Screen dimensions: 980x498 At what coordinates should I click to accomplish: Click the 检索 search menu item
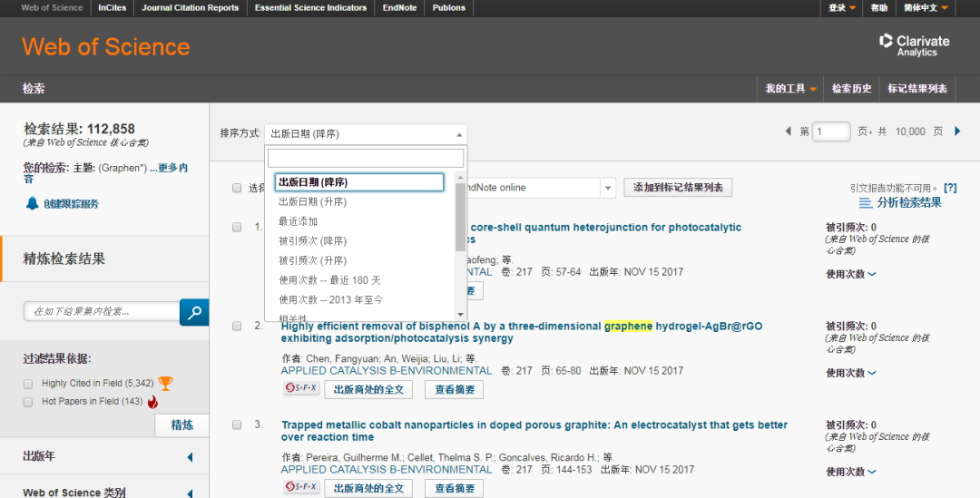tap(34, 89)
